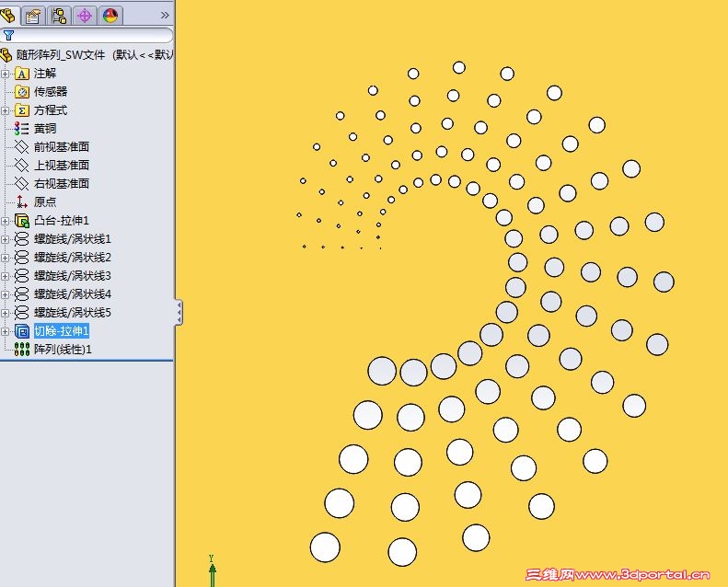Image resolution: width=728 pixels, height=587 pixels.
Task: Open the FeatureManager design tree tab
Action: (x=8, y=16)
